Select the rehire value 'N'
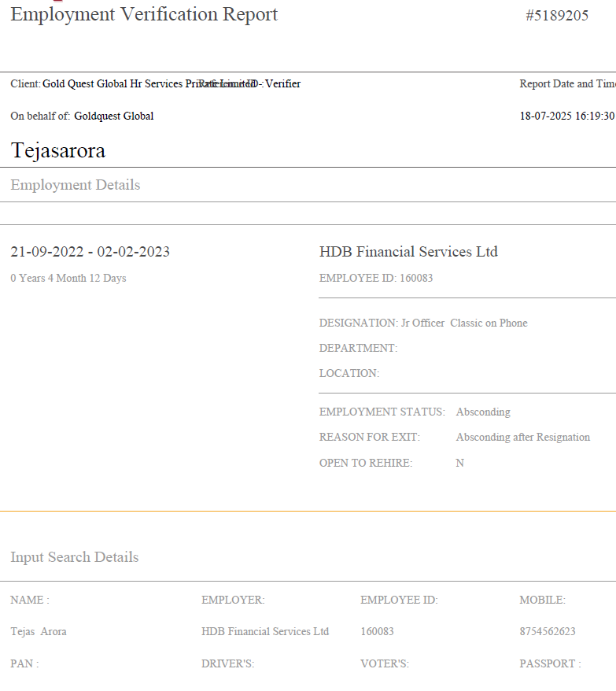616x691 pixels. tap(460, 464)
